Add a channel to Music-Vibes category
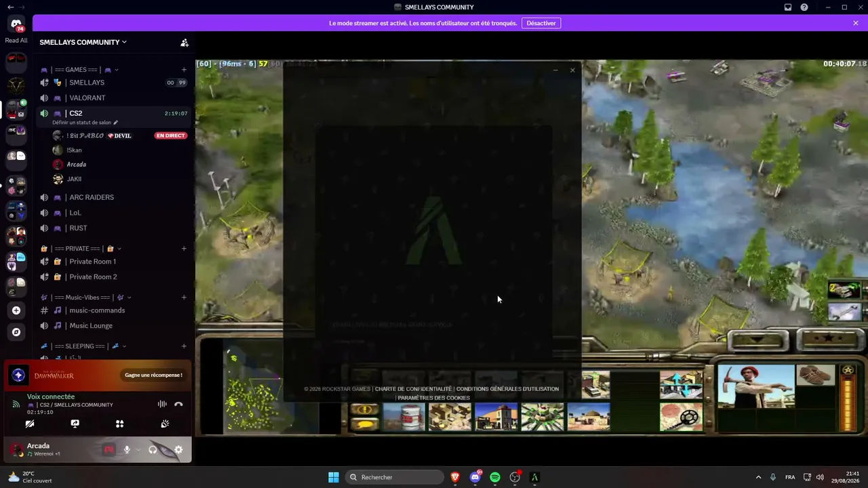This screenshot has height=488, width=868. click(184, 298)
